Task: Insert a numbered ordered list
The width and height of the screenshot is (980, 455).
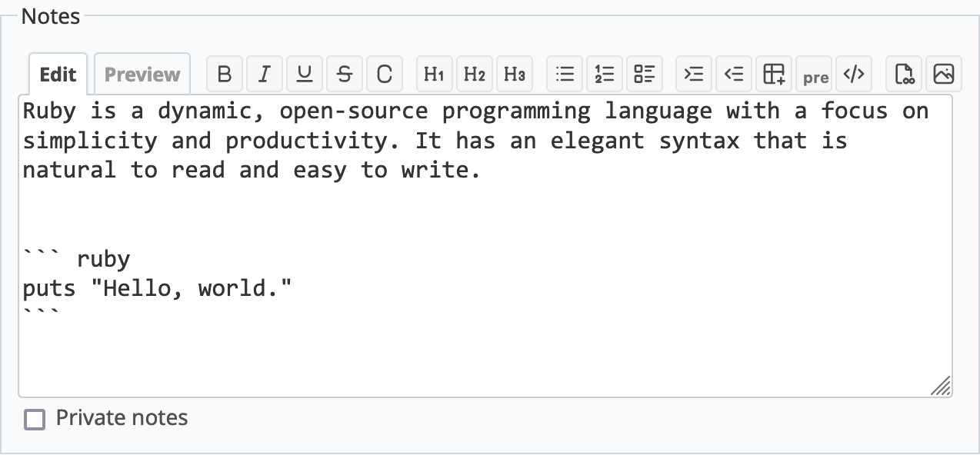Action: pyautogui.click(x=605, y=74)
